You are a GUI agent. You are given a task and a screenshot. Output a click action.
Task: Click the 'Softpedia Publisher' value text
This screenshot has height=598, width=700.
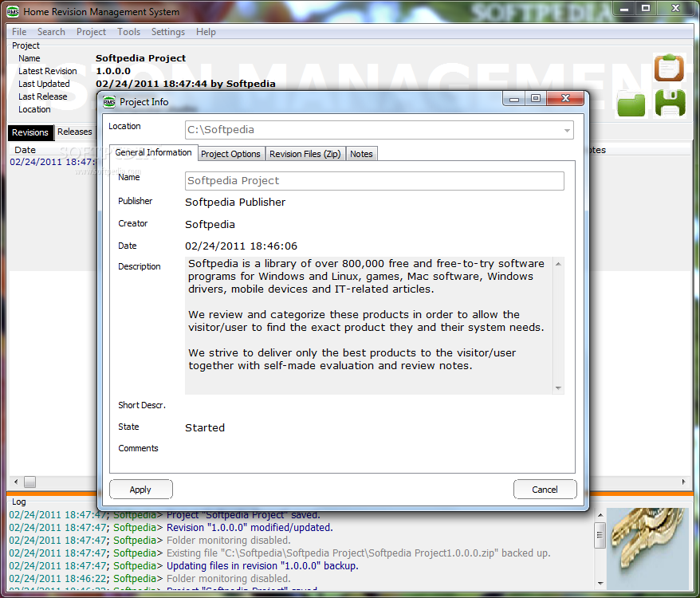point(235,203)
